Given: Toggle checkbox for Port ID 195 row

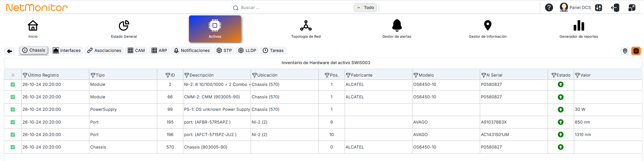Looking at the screenshot, I should 13,122.
